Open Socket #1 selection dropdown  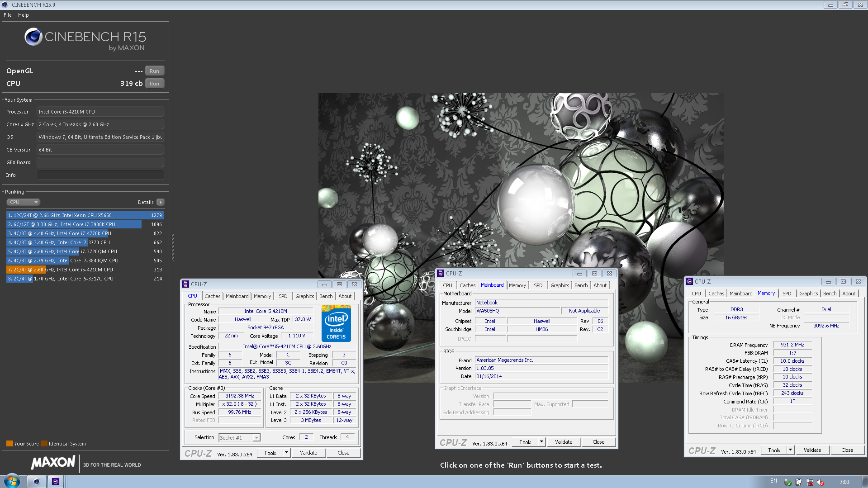coord(239,438)
